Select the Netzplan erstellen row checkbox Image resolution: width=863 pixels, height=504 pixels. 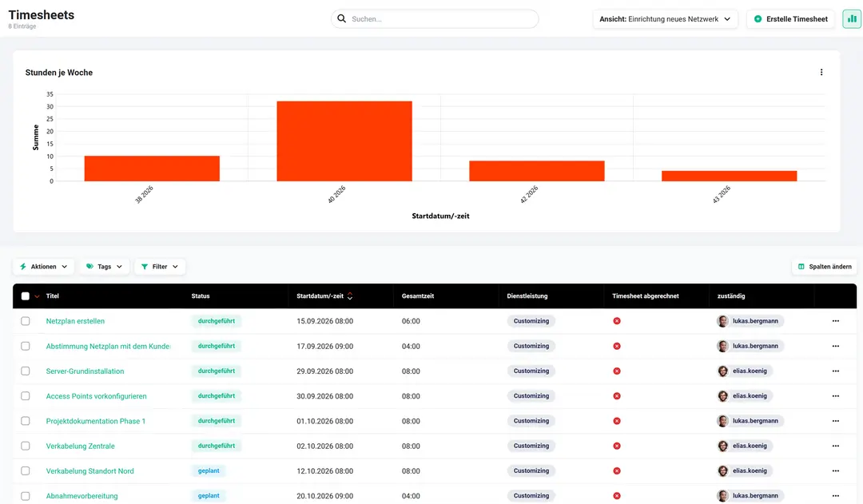(26, 321)
